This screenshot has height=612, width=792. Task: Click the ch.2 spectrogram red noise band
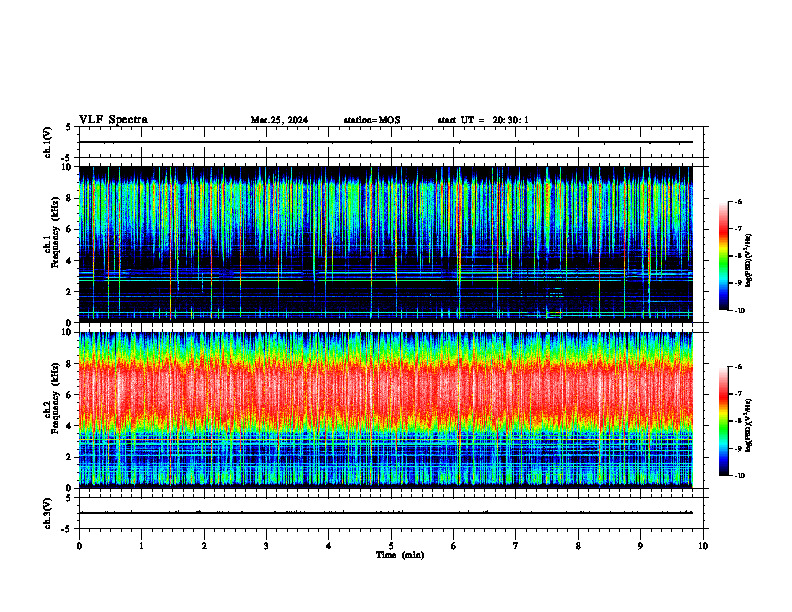[x=386, y=394]
